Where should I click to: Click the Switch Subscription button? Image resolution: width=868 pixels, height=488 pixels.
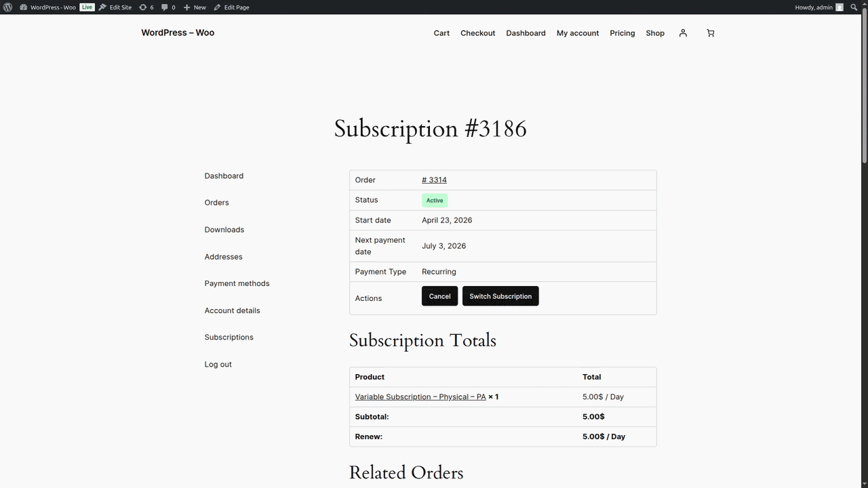click(x=500, y=296)
